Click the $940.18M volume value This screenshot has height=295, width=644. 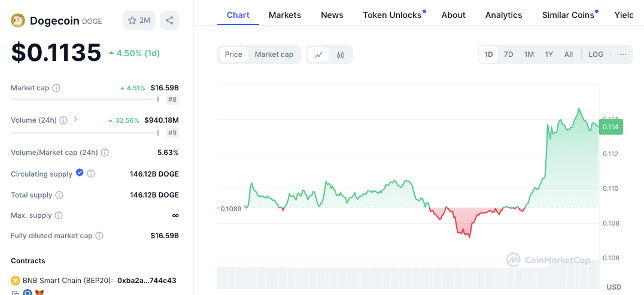(162, 120)
